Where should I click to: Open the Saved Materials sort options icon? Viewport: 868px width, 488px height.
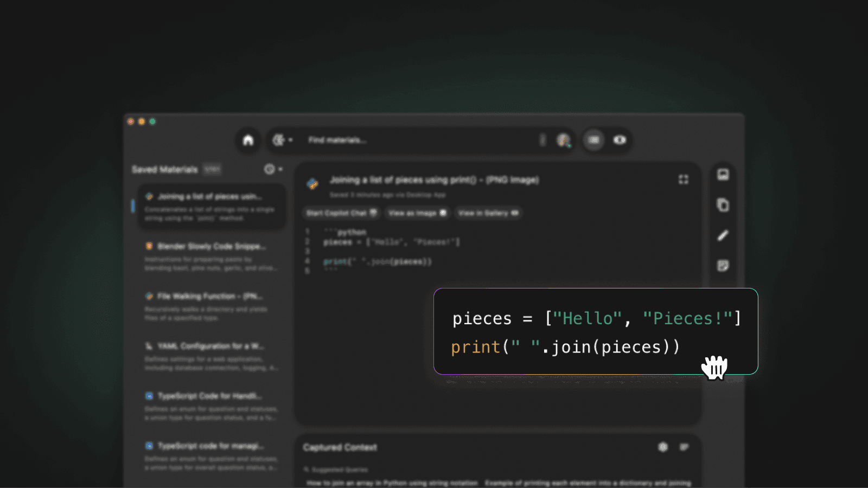269,169
